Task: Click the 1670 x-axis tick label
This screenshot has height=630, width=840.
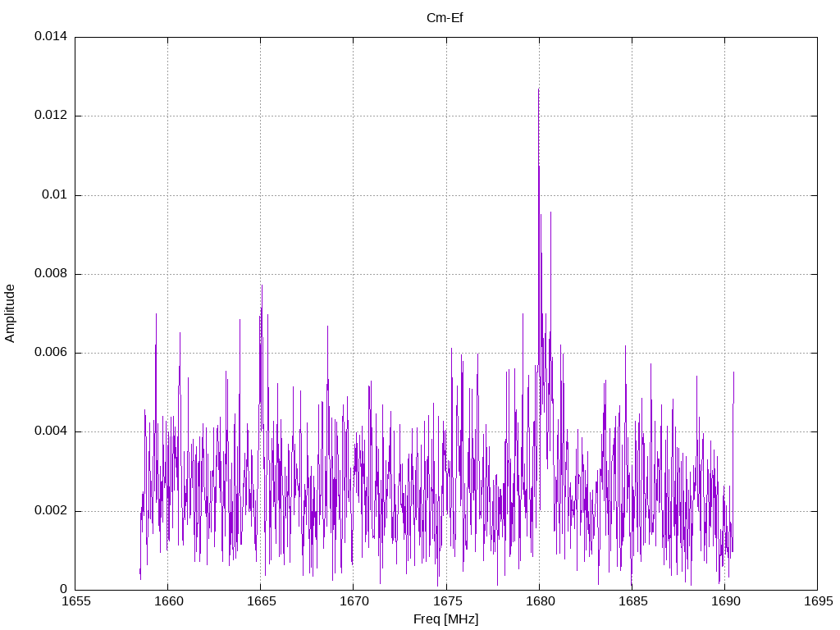Action: (x=354, y=601)
